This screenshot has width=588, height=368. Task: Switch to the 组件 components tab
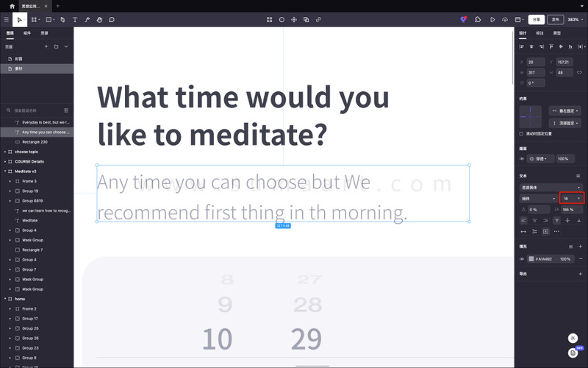(x=27, y=33)
